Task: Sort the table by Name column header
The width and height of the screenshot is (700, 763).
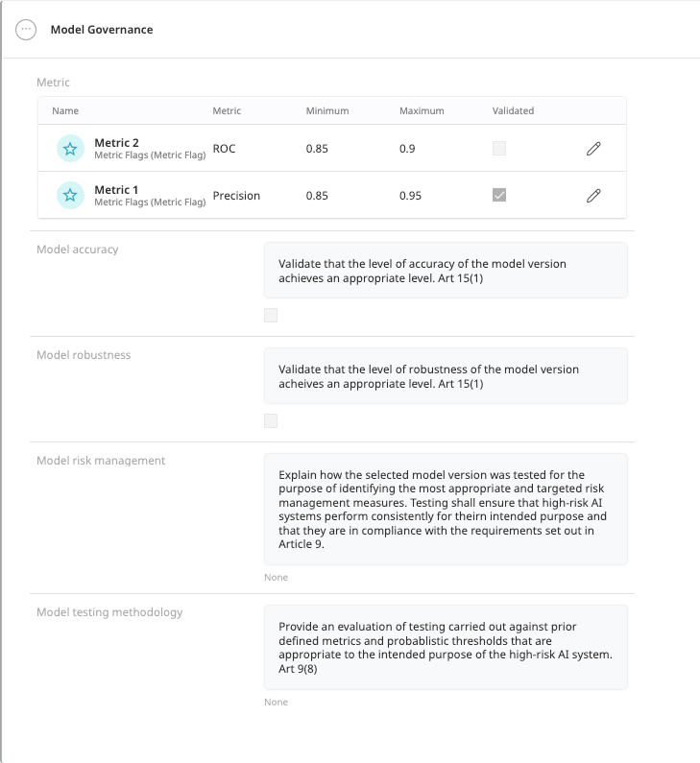Action: pos(65,111)
